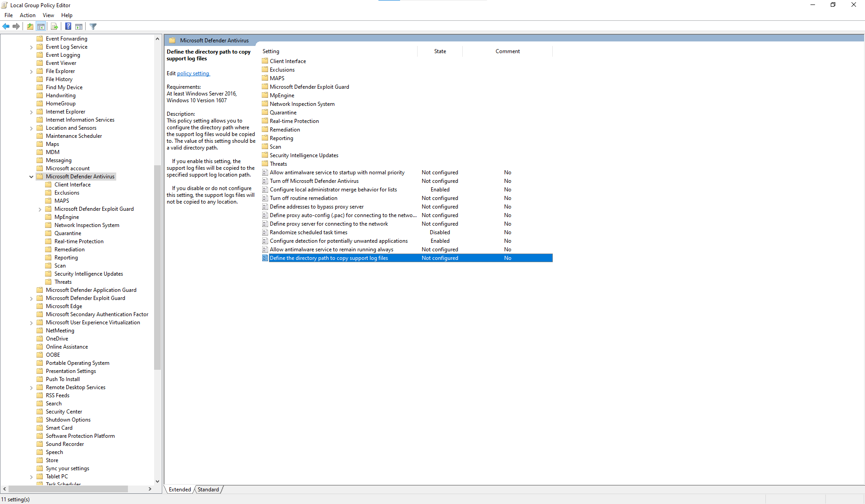Click the tree pane vertical scrollbar down arrow
This screenshot has width=865, height=504.
(157, 481)
